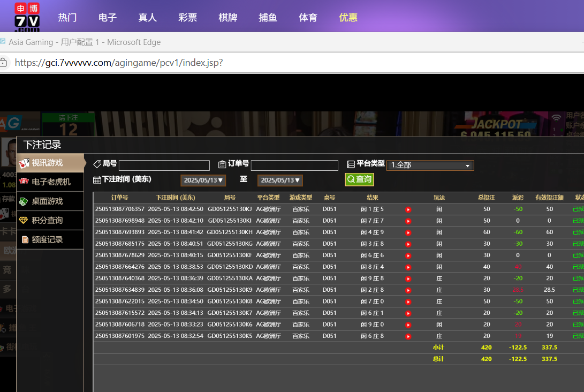The height and width of the screenshot is (392, 584).
Task: Click the dice icon beside 桌面游戏
Action: point(24,201)
